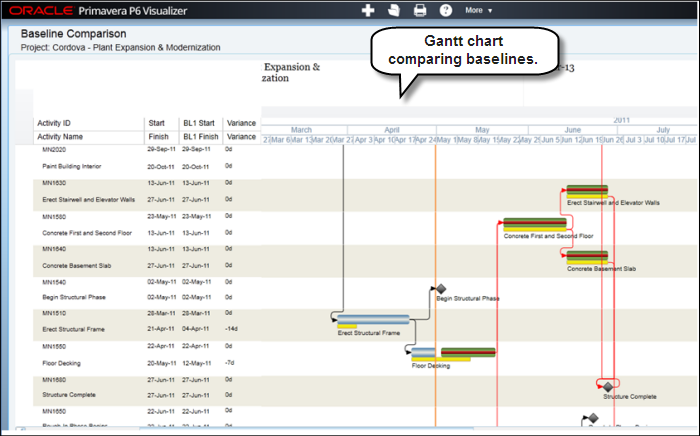Click the copy pages icon in toolbar
This screenshot has height=436, width=700.
point(394,10)
